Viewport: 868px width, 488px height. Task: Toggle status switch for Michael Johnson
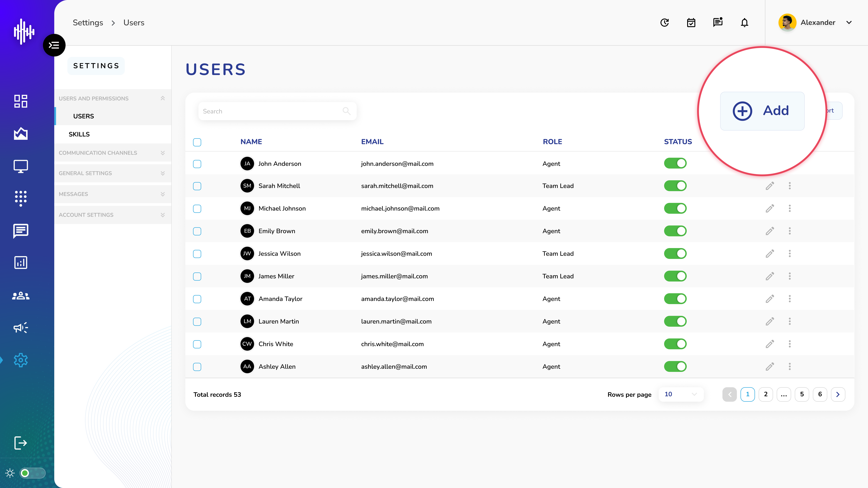[675, 208]
